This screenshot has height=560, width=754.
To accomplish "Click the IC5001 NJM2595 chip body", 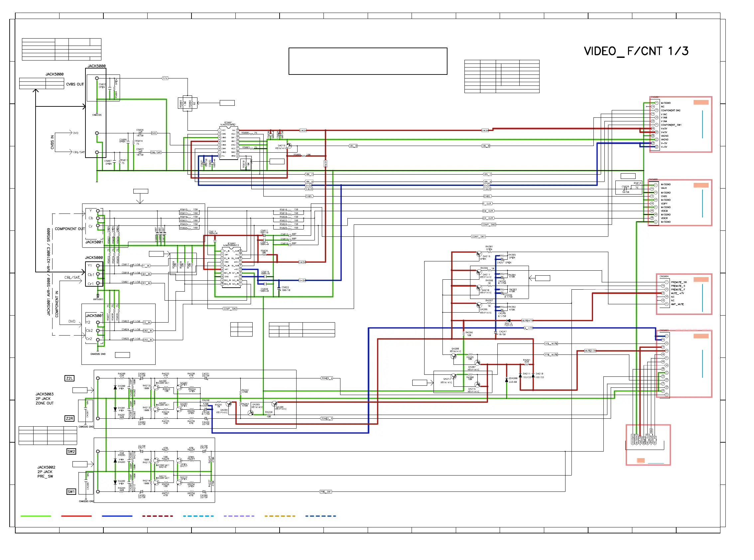I will 229,143.
